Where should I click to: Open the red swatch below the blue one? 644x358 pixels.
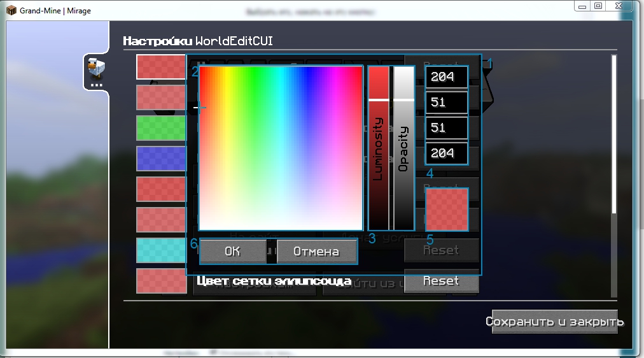pyautogui.click(x=161, y=189)
